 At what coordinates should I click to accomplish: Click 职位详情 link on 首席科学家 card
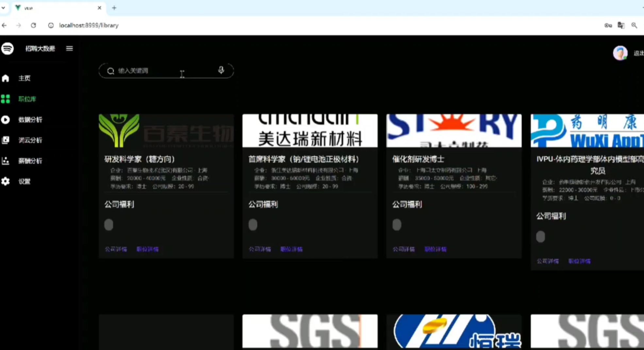coord(291,249)
